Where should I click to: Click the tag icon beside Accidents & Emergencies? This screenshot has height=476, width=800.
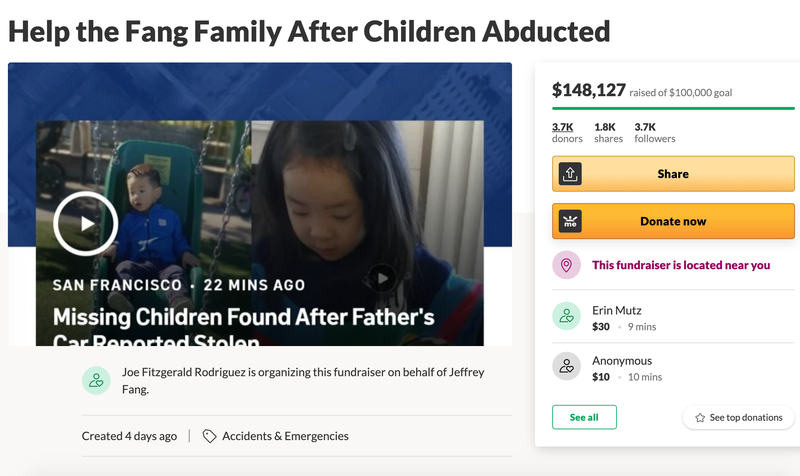209,436
